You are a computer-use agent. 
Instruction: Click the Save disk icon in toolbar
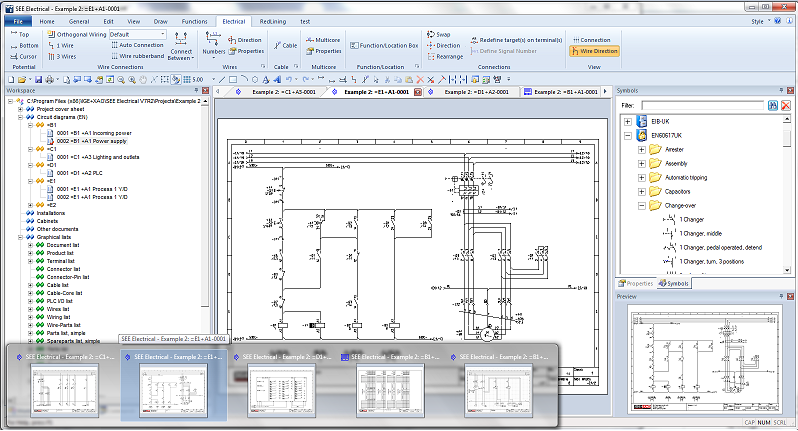38,79
